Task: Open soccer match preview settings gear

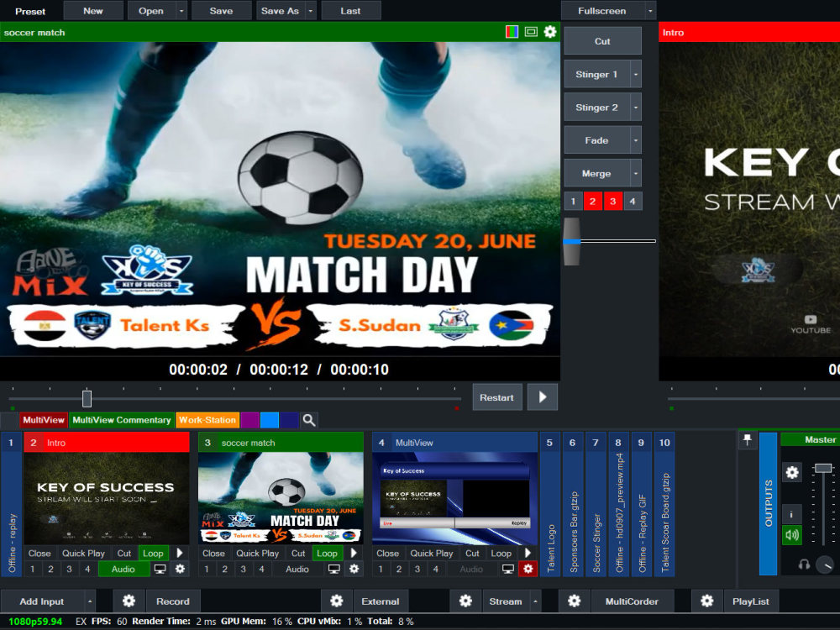Action: click(550, 32)
